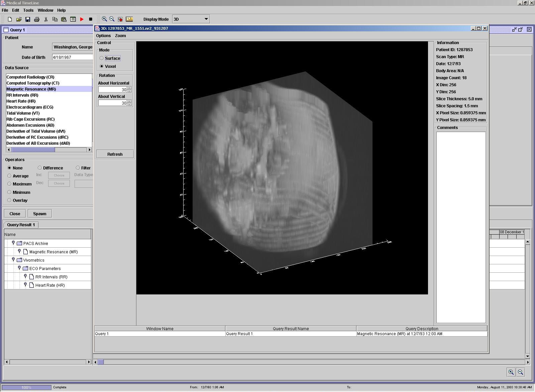This screenshot has height=392, width=535.
Task: Click the ruler scale icon in toolbar
Action: (x=129, y=19)
